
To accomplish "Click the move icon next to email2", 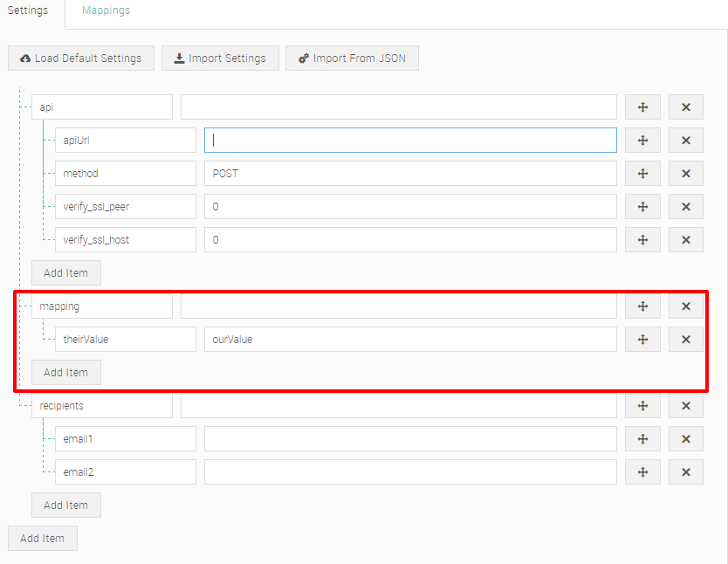I will click(642, 471).
